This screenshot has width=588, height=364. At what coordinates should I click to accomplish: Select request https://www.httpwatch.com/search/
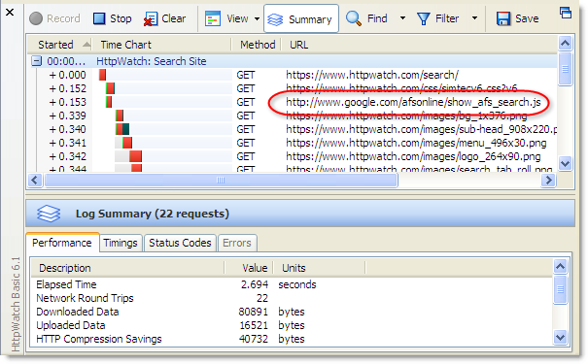click(372, 75)
